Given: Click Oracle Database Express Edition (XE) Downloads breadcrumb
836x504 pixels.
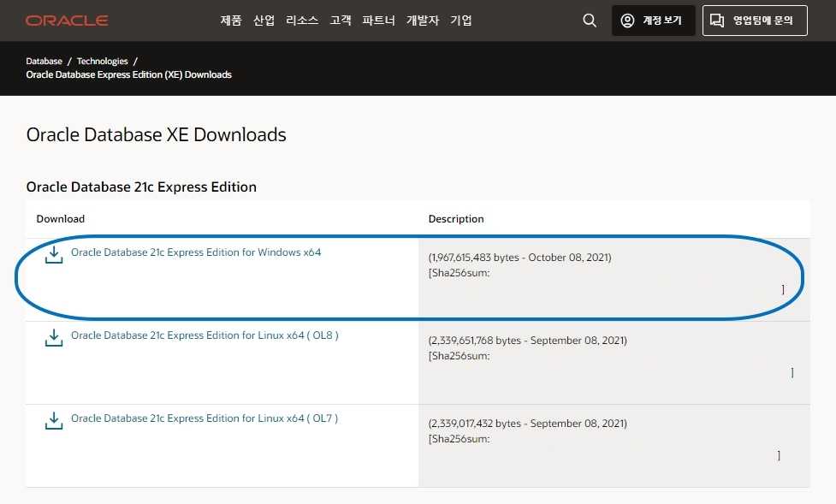Looking at the screenshot, I should (128, 74).
